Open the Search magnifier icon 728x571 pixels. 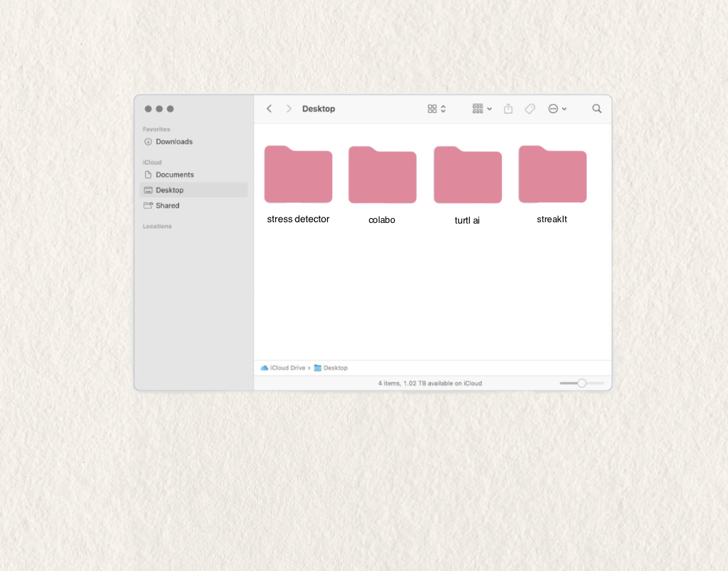pos(596,109)
